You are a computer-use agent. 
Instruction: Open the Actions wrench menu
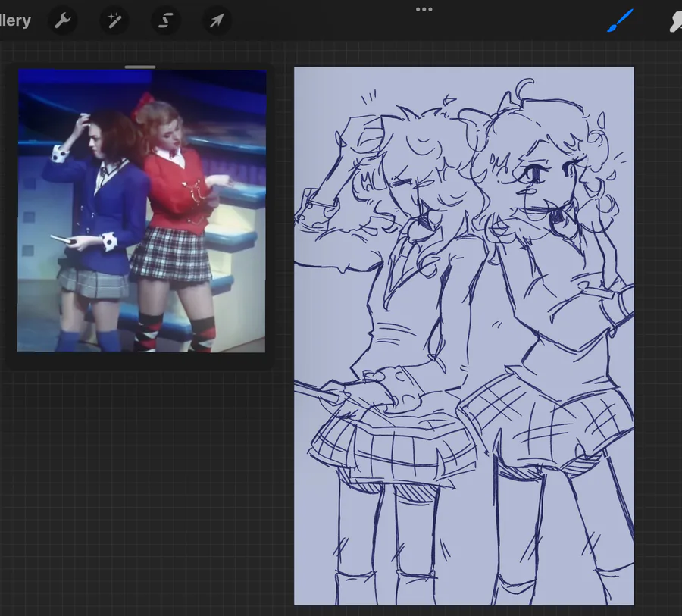click(x=63, y=20)
